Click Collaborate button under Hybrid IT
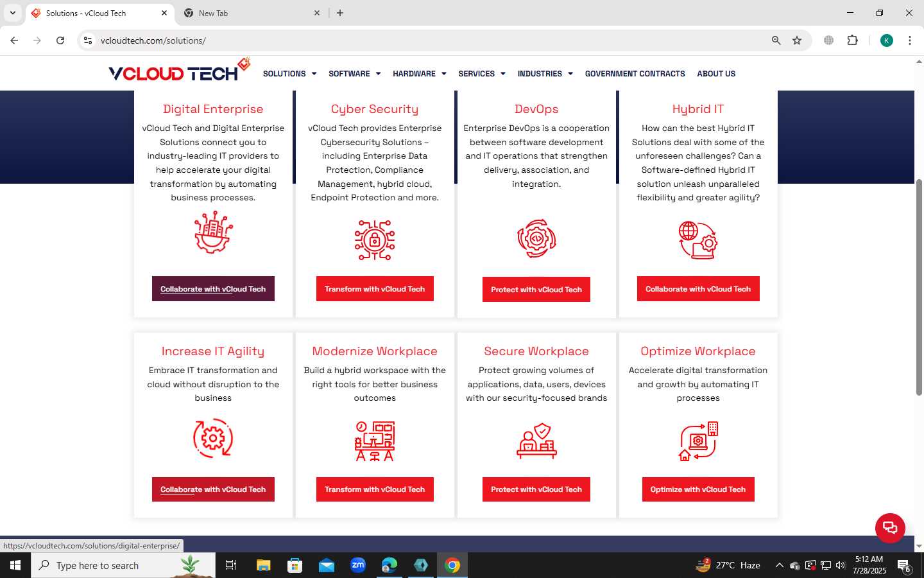 click(698, 289)
